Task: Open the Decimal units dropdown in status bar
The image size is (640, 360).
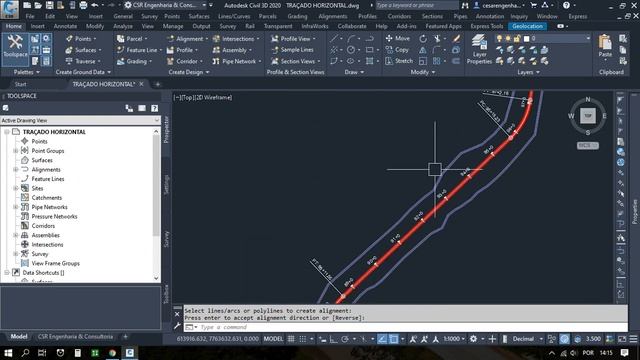Action: [528, 339]
